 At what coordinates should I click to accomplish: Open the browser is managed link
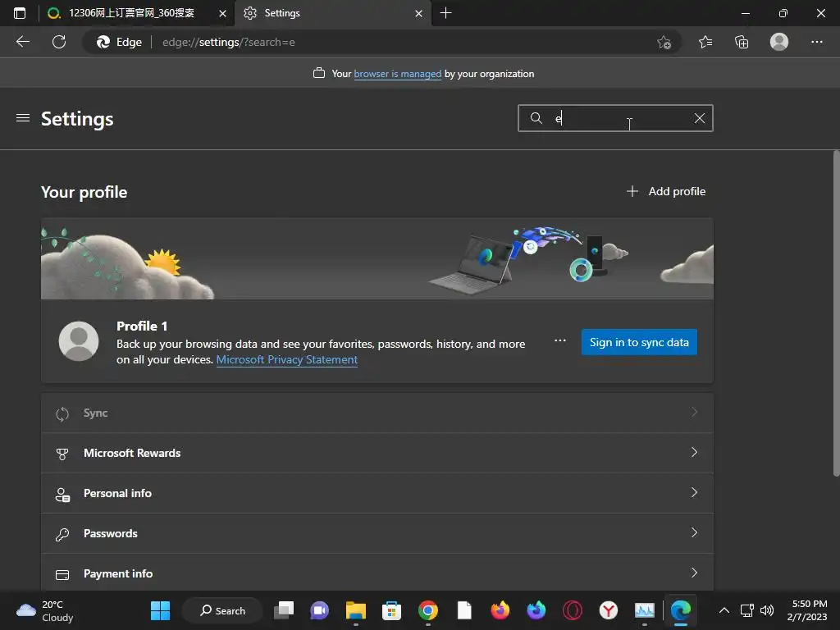[x=398, y=74]
